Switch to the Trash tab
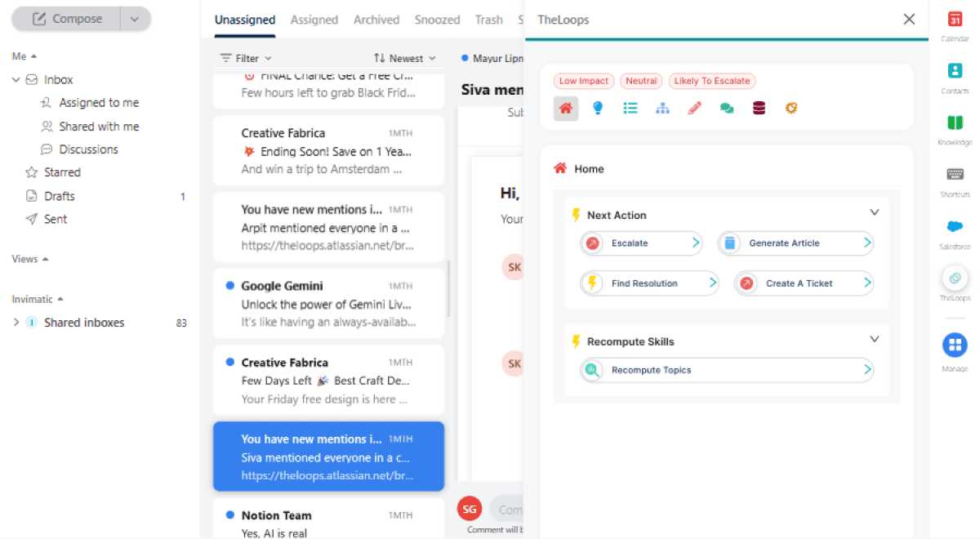This screenshot has height=539, width=980. tap(489, 20)
